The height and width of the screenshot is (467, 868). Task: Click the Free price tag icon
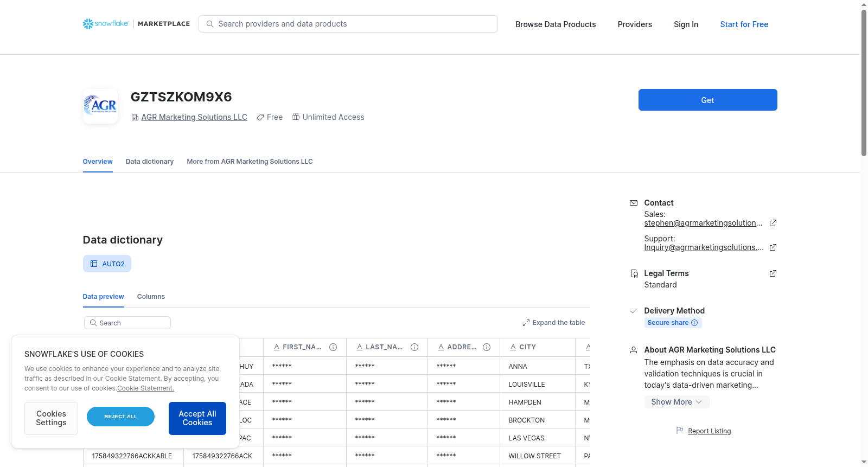coord(260,117)
